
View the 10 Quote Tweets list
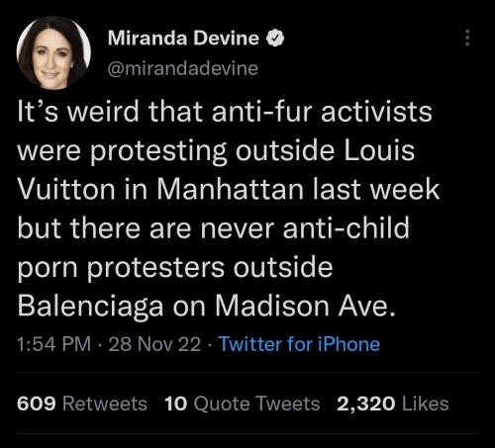tap(243, 403)
